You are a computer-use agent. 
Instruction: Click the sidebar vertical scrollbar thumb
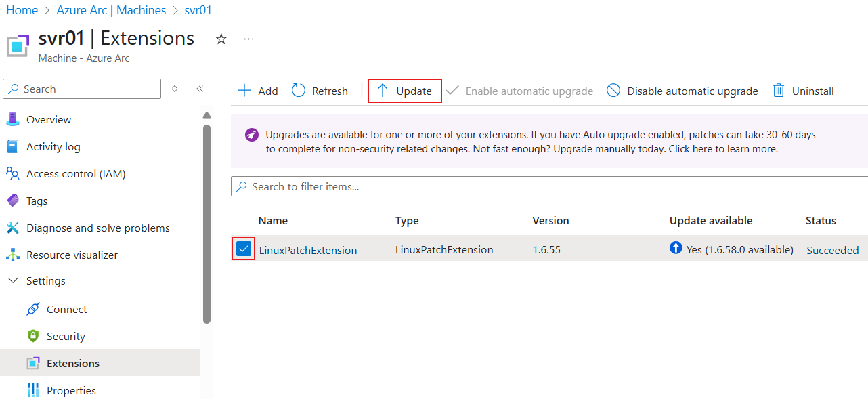tap(207, 224)
